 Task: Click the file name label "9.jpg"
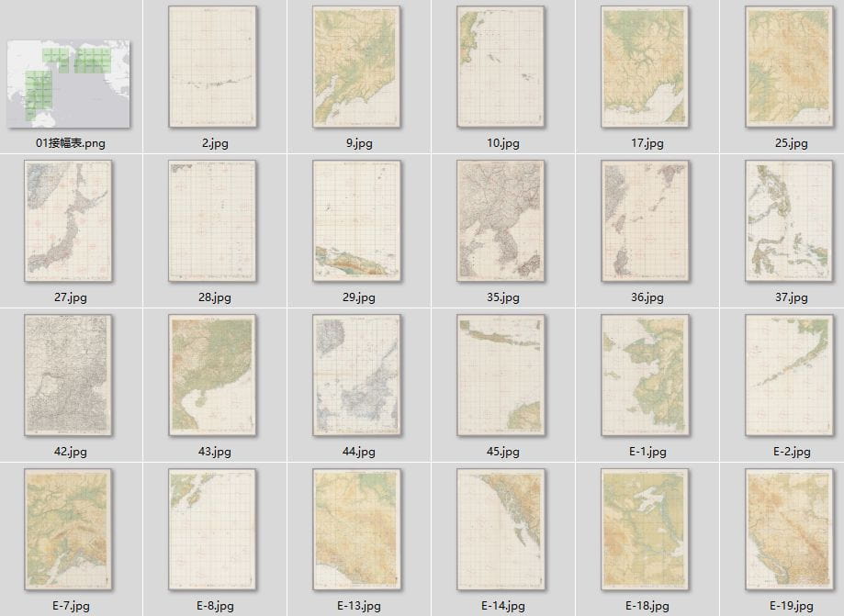359,143
